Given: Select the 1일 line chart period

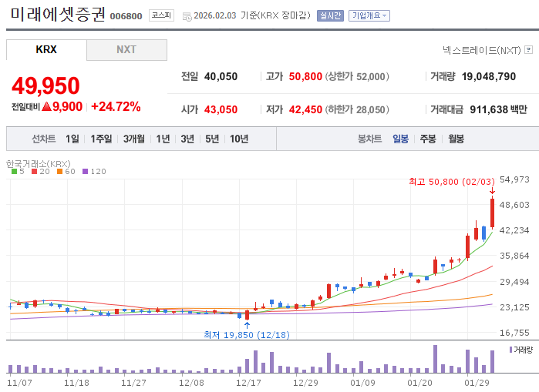Looking at the screenshot, I should pos(72,139).
